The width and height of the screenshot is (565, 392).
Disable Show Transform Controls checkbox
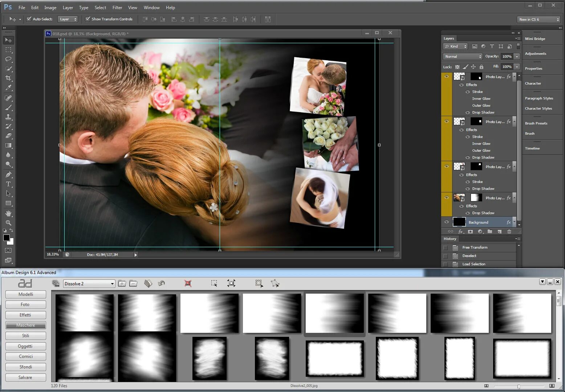coord(88,19)
